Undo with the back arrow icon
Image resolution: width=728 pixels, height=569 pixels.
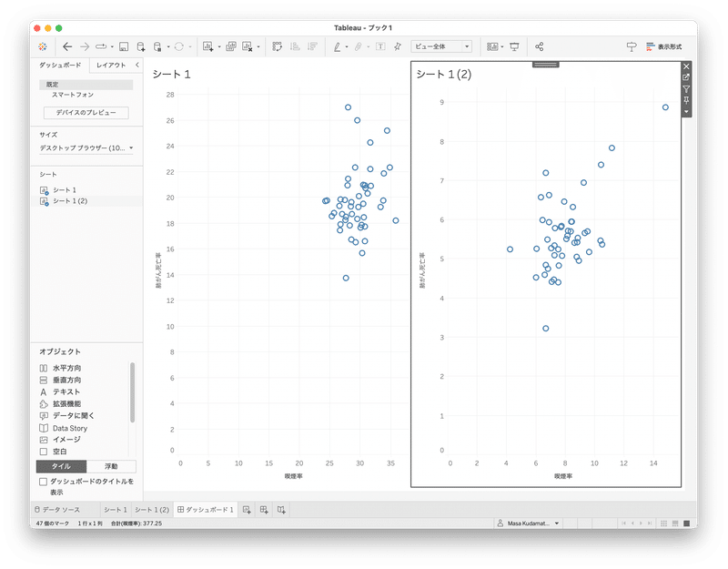coord(67,46)
